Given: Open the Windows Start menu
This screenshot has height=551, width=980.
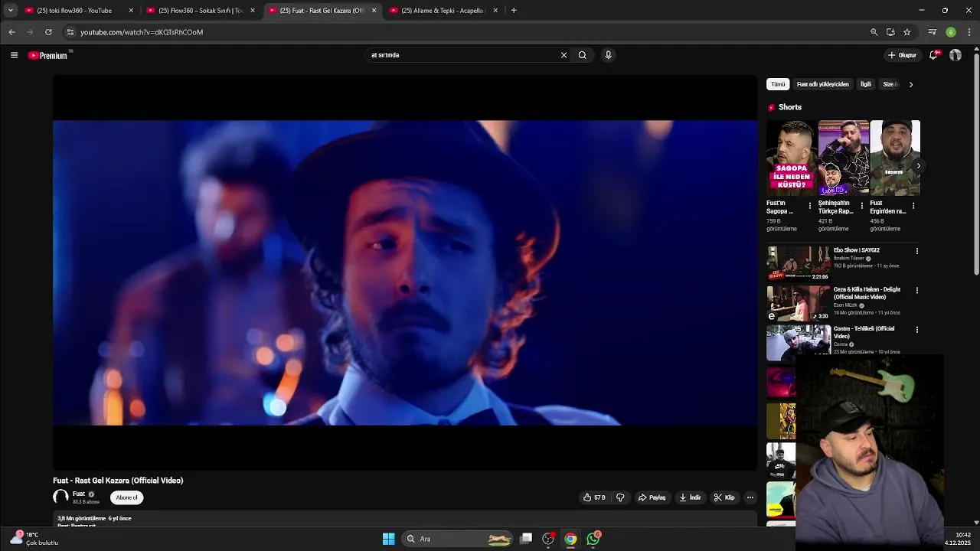Looking at the screenshot, I should (388, 539).
